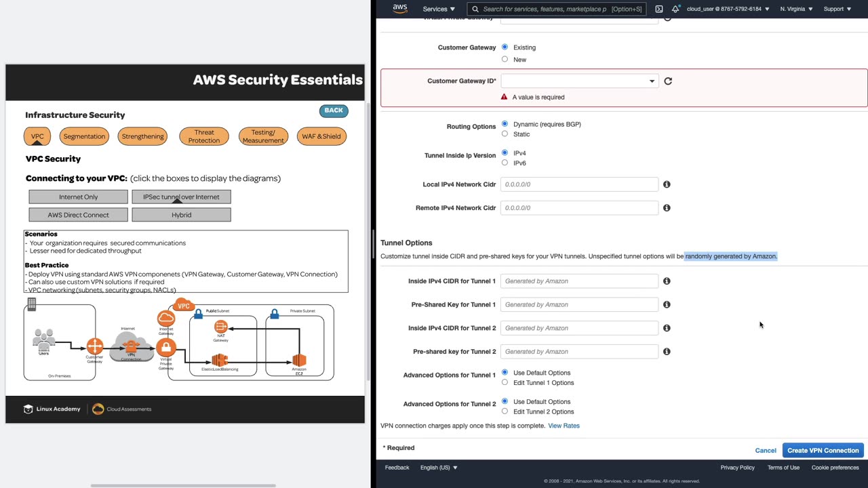Open the Privacy Policy link
This screenshot has height=488, width=868.
pyautogui.click(x=737, y=468)
